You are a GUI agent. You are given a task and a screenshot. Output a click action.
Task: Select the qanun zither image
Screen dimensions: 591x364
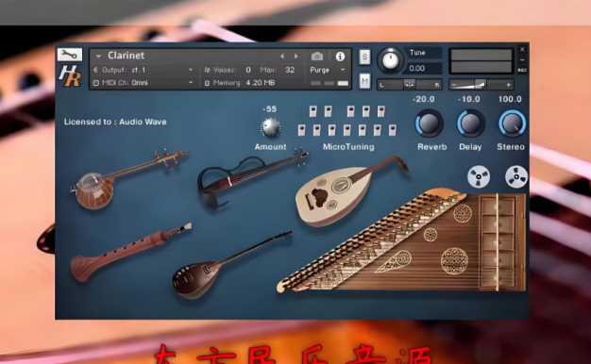tap(401, 240)
